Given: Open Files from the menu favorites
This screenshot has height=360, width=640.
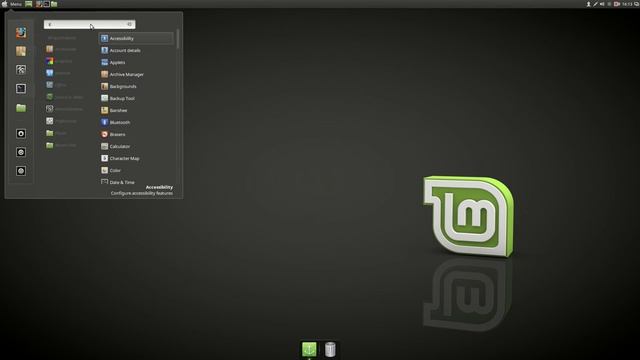Looking at the screenshot, I should point(21,108).
